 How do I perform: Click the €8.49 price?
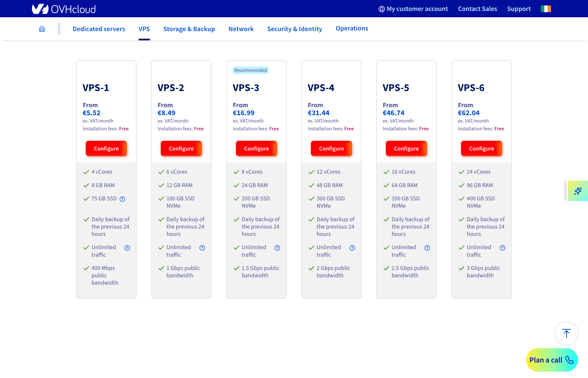(x=167, y=113)
